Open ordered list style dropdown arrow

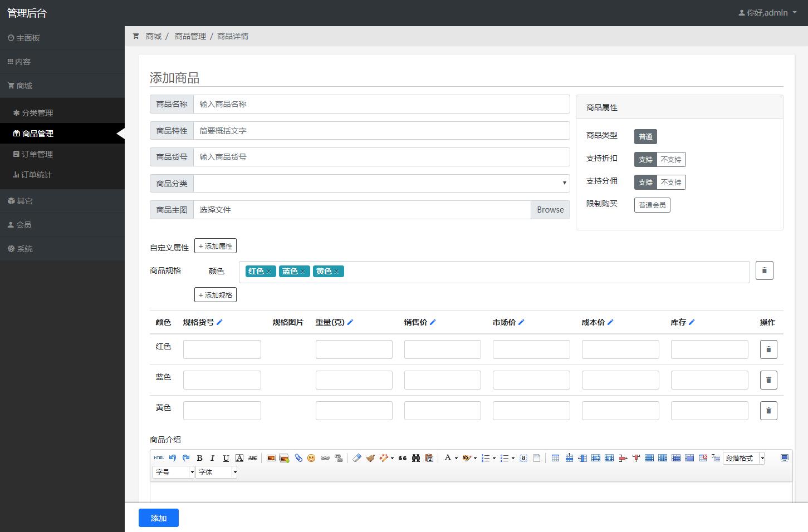click(494, 458)
